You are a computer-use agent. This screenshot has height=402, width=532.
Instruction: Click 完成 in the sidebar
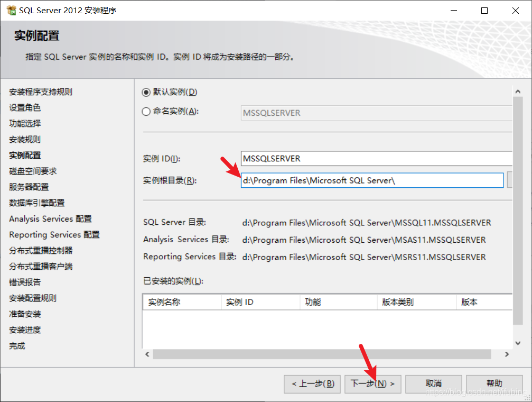coord(17,345)
